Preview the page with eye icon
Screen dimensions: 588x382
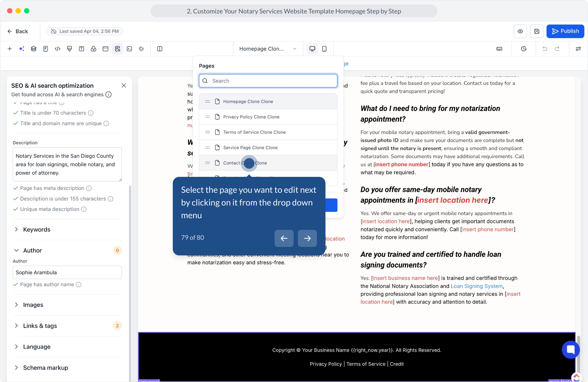pyautogui.click(x=520, y=31)
